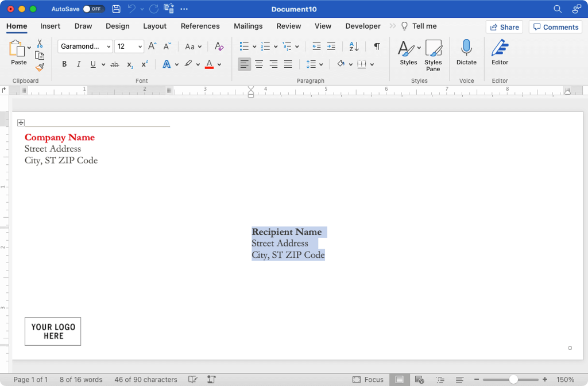
Task: Switch to the Mailings tab
Action: click(248, 26)
